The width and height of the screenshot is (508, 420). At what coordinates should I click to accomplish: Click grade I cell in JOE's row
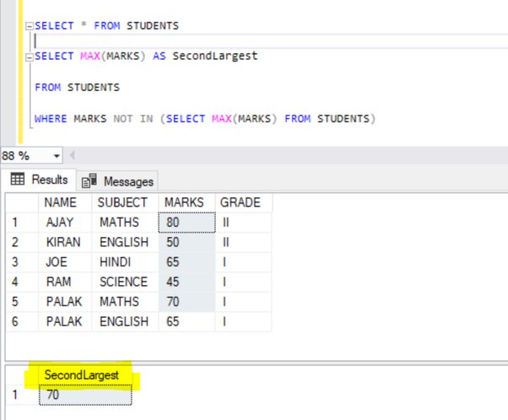pos(243,262)
